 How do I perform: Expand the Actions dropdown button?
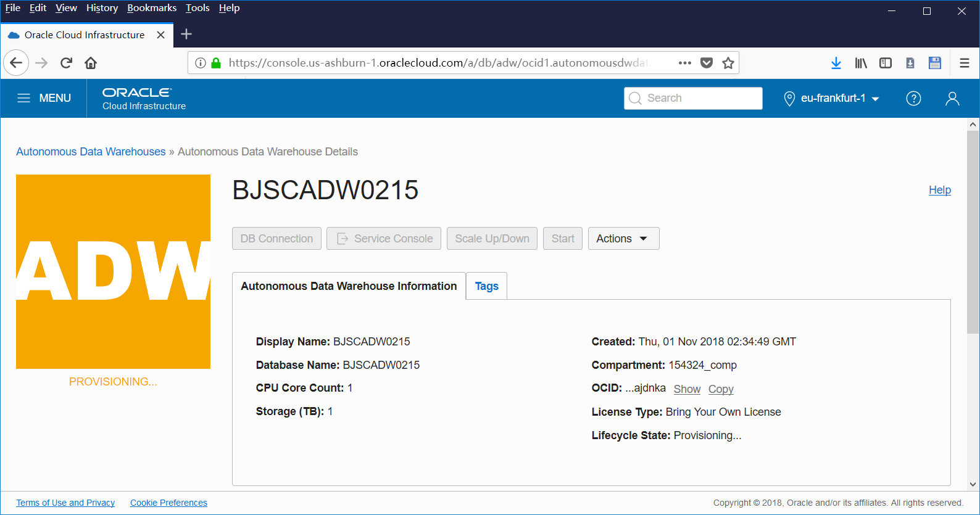623,239
